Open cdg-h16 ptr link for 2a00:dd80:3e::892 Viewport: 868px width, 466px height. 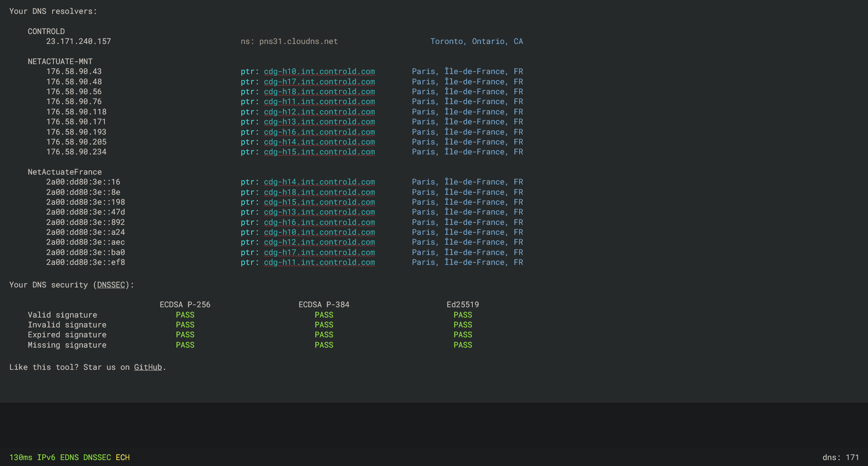click(x=319, y=222)
